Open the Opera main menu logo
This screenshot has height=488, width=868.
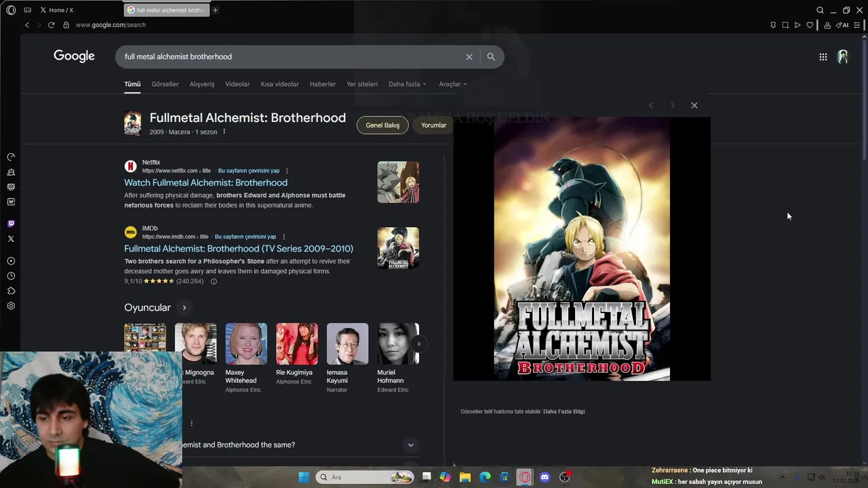coord(11,10)
